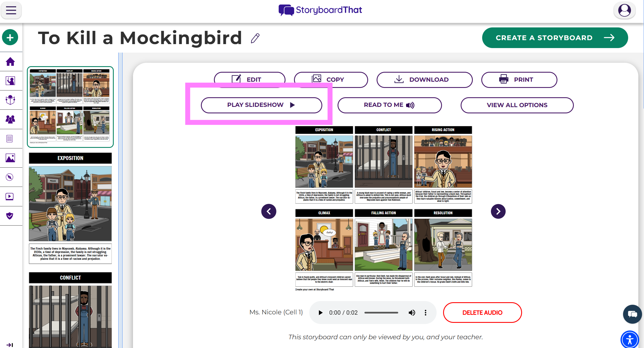Open audio player more options menu
Image resolution: width=644 pixels, height=348 pixels.
(x=425, y=313)
